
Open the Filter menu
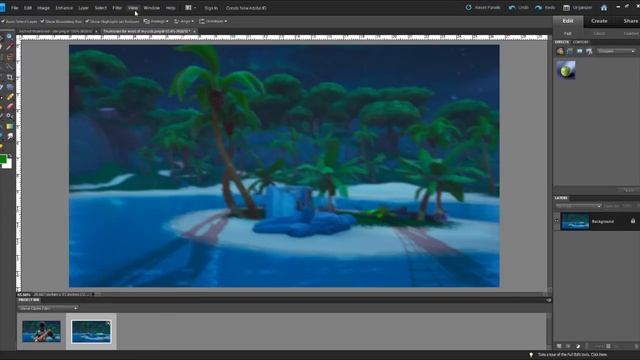point(117,8)
